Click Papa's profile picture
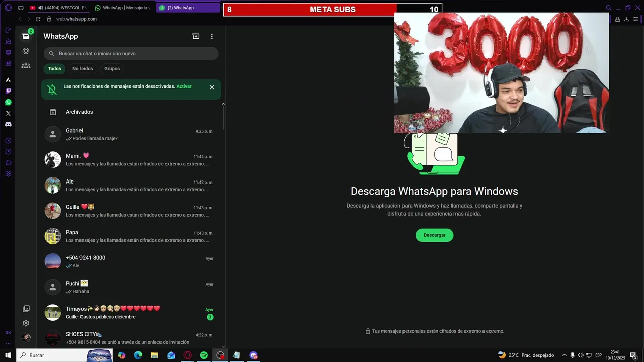 click(x=53, y=236)
